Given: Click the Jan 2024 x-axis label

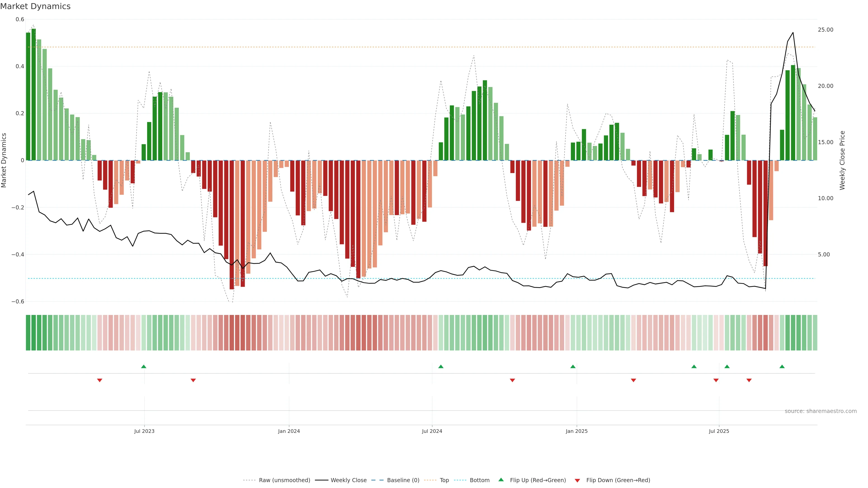Looking at the screenshot, I should pyautogui.click(x=289, y=431).
